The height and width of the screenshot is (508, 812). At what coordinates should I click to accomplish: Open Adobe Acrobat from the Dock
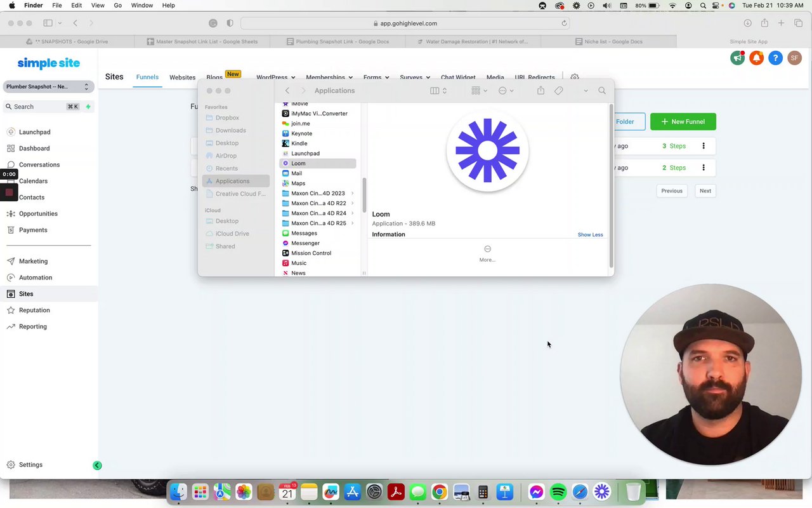tap(396, 492)
